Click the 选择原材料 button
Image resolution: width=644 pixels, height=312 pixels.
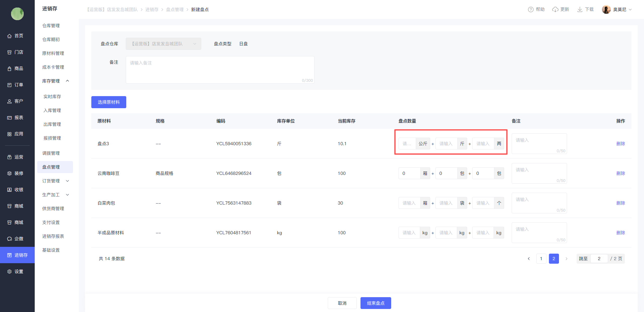(x=109, y=102)
